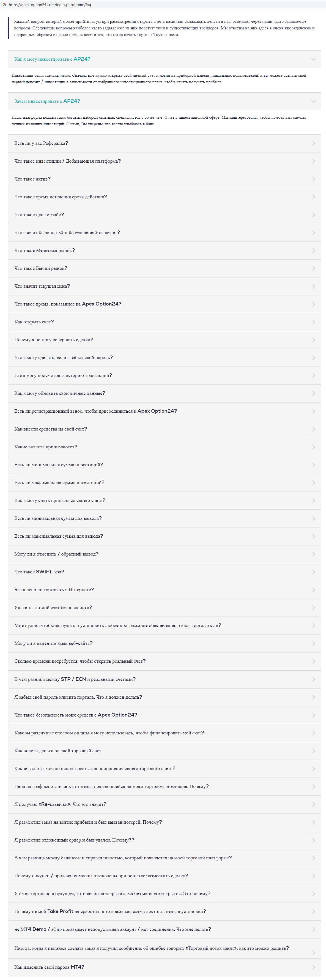Open arrow for 'Что такое SWIFT-код?'
This screenshot has width=326, height=980.
coord(313,572)
